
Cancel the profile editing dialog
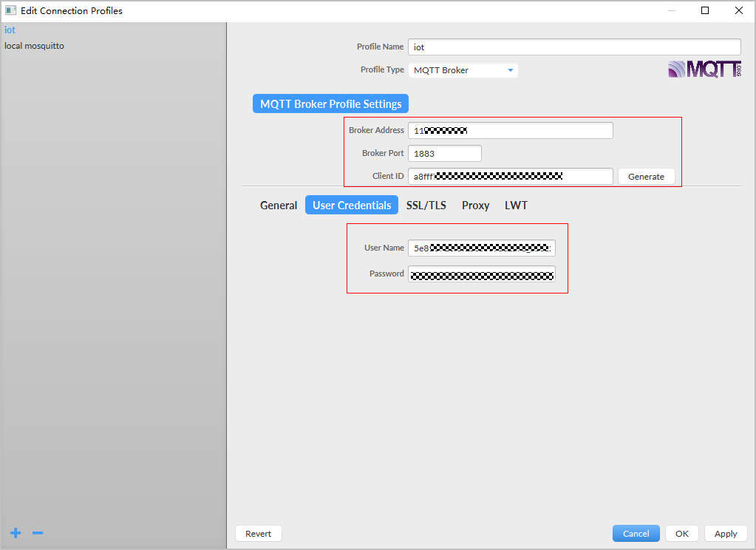[636, 534]
